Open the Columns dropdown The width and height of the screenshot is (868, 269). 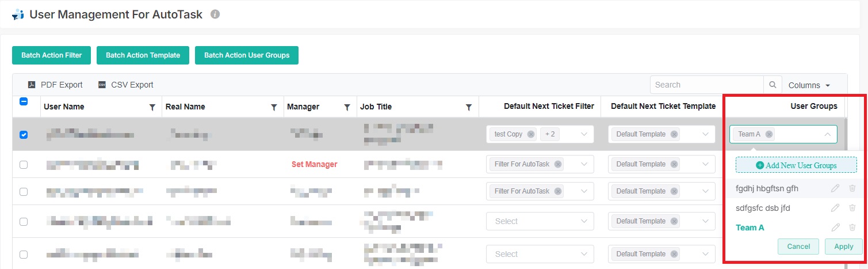(x=809, y=85)
